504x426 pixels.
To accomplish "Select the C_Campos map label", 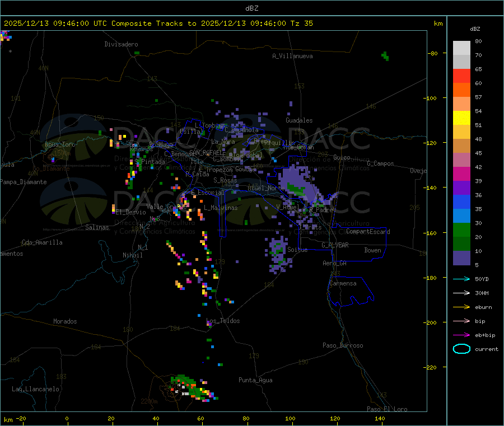I will (x=380, y=163).
